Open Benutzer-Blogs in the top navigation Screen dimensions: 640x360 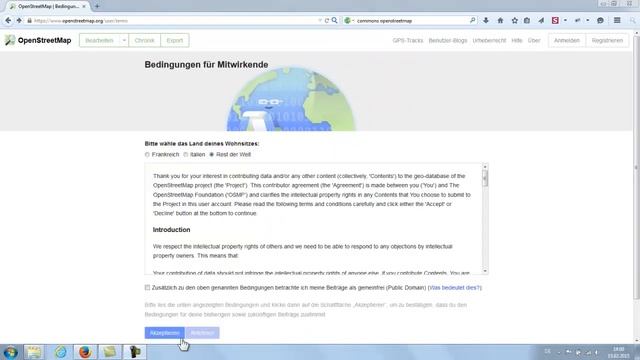pyautogui.click(x=448, y=40)
